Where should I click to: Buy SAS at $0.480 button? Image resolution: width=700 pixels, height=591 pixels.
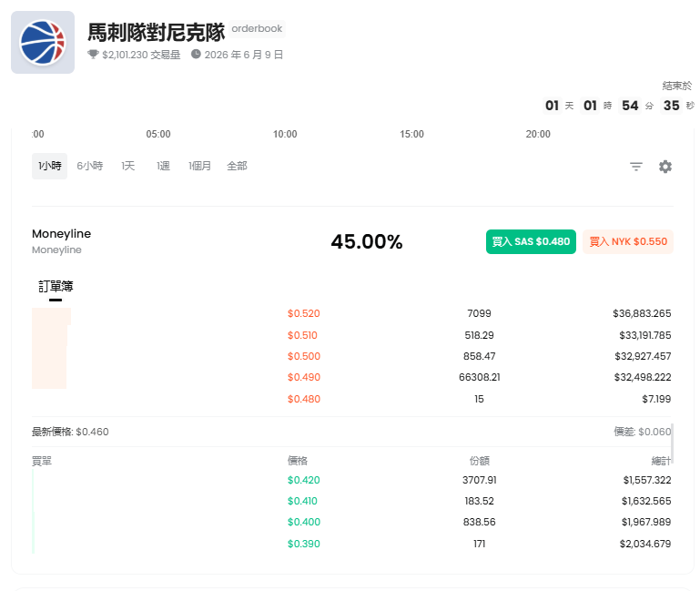(531, 241)
